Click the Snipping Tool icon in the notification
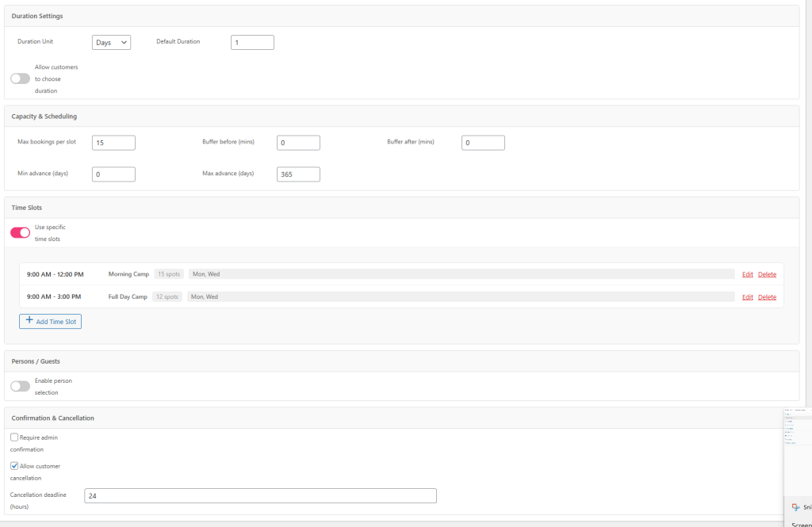Viewport: 812px width, 527px height. click(x=795, y=507)
